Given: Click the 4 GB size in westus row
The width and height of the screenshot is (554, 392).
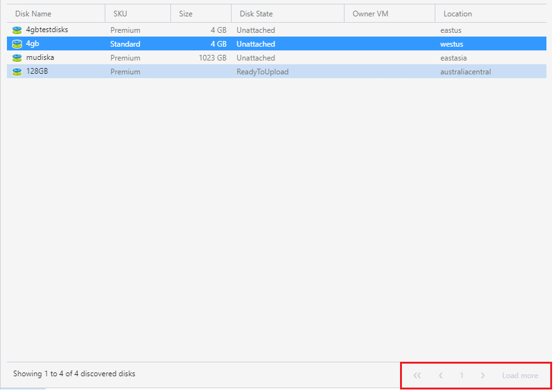Looking at the screenshot, I should 219,43.
